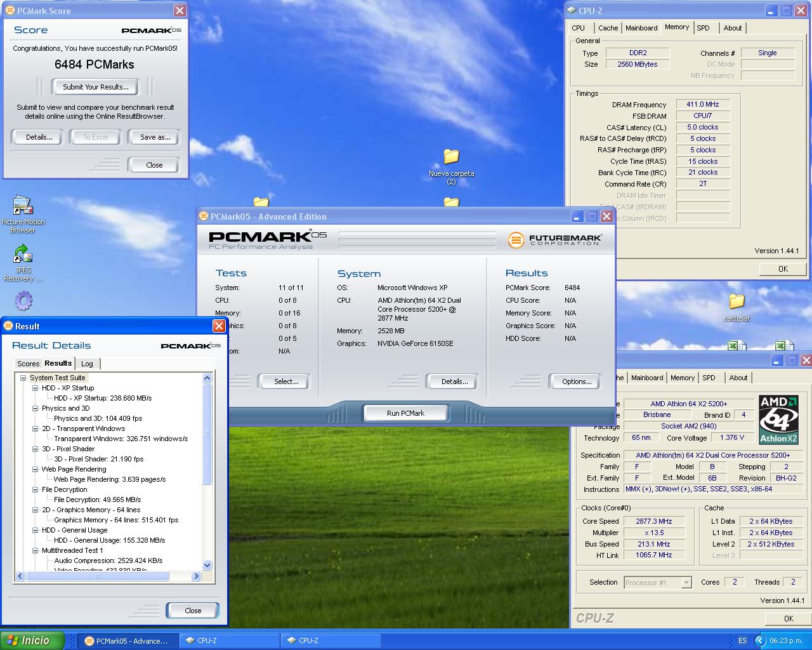Switch to PCMark05 Advanced taskbar button
The height and width of the screenshot is (650, 812).
[127, 640]
